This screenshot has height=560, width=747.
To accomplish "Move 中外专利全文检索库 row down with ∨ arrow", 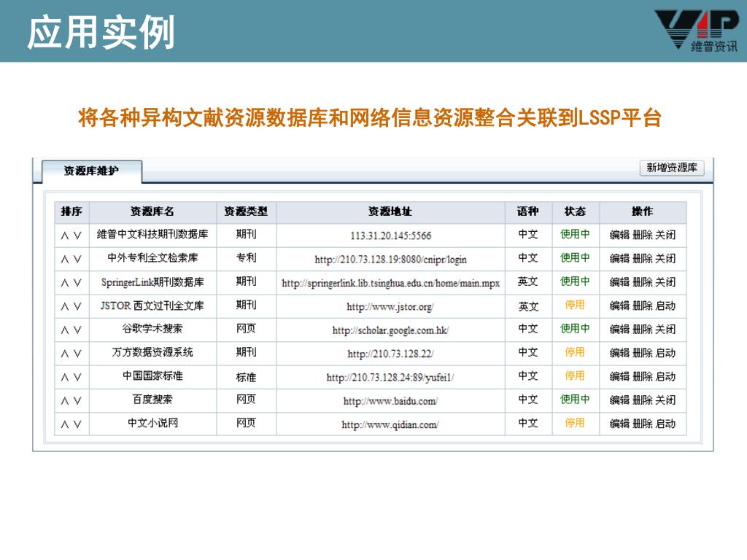I will 77,259.
